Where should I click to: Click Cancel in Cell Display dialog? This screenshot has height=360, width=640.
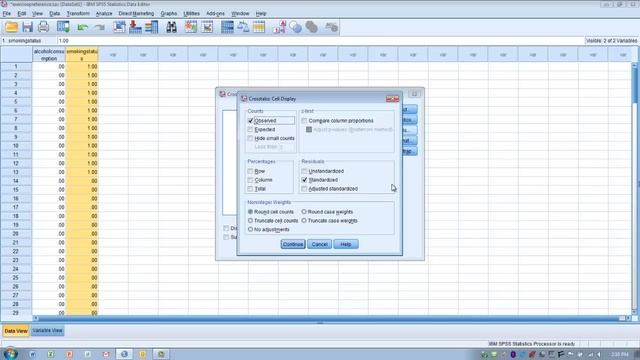coord(319,244)
